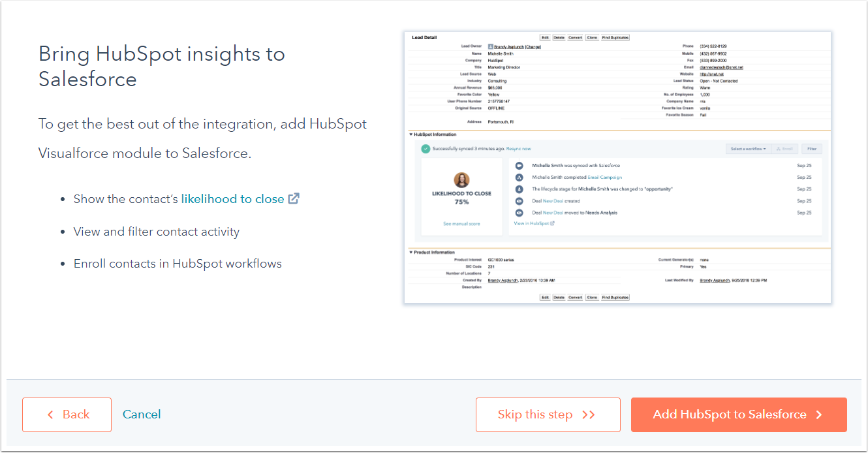Click the icon beside 'Deal New Deal created'
Screen dimensions: 868x453
point(519,201)
